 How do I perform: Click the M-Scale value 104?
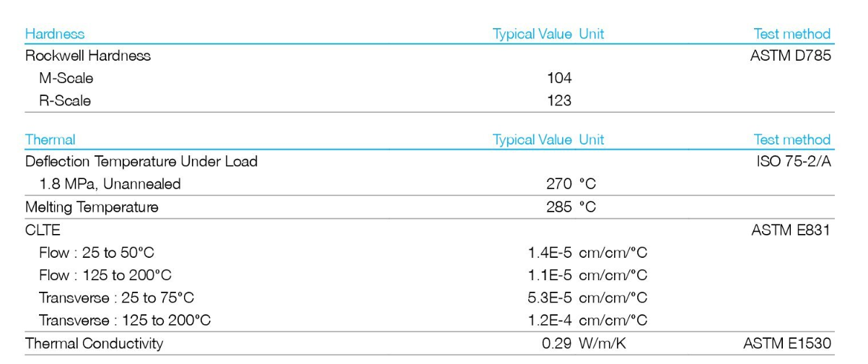coord(559,78)
